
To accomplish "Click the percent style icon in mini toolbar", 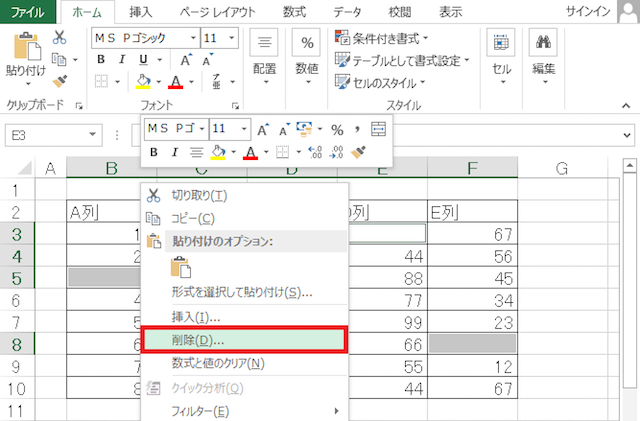I will coord(337,129).
